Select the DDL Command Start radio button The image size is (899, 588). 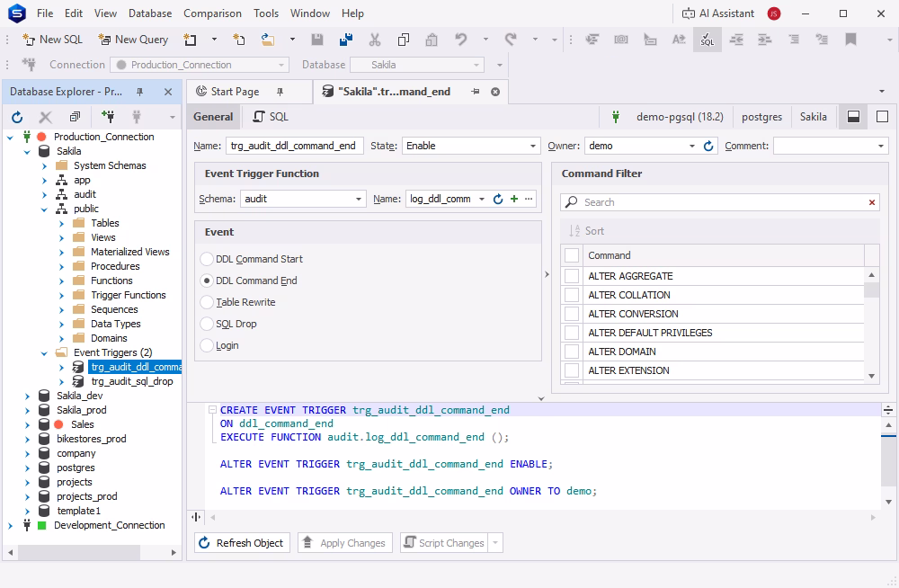pos(207,259)
